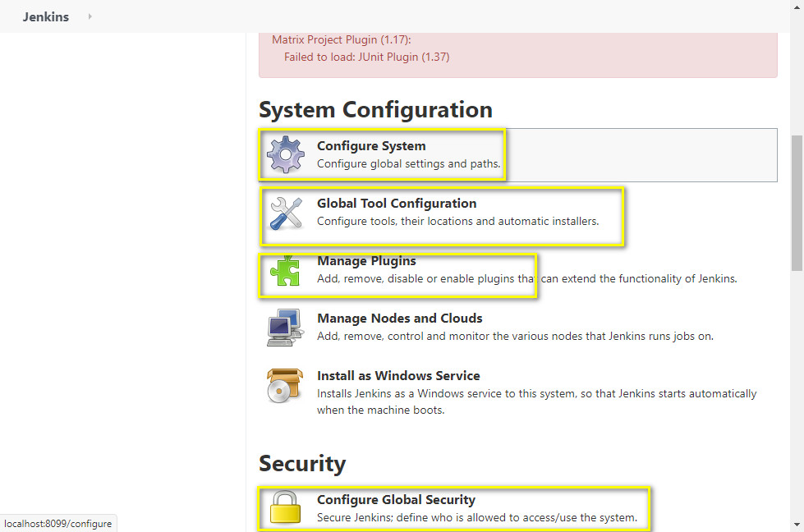Open Manage Nodes and Clouds
This screenshot has width=804, height=532.
[x=400, y=319]
